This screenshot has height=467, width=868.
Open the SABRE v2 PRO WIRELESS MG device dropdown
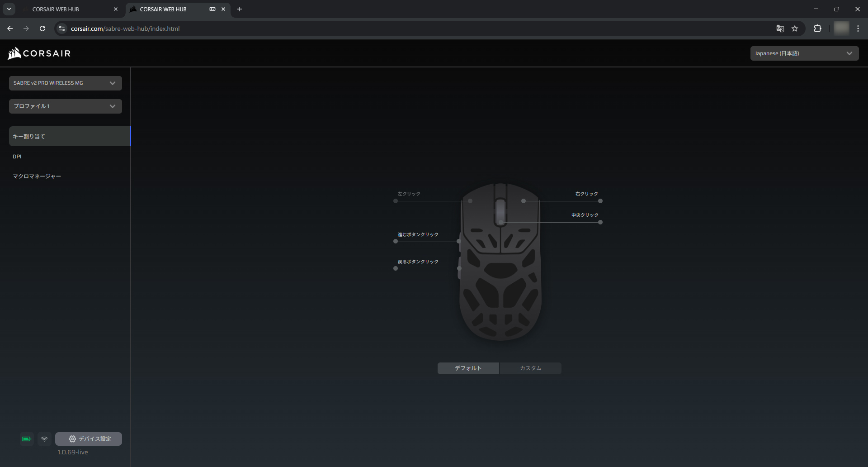point(65,83)
